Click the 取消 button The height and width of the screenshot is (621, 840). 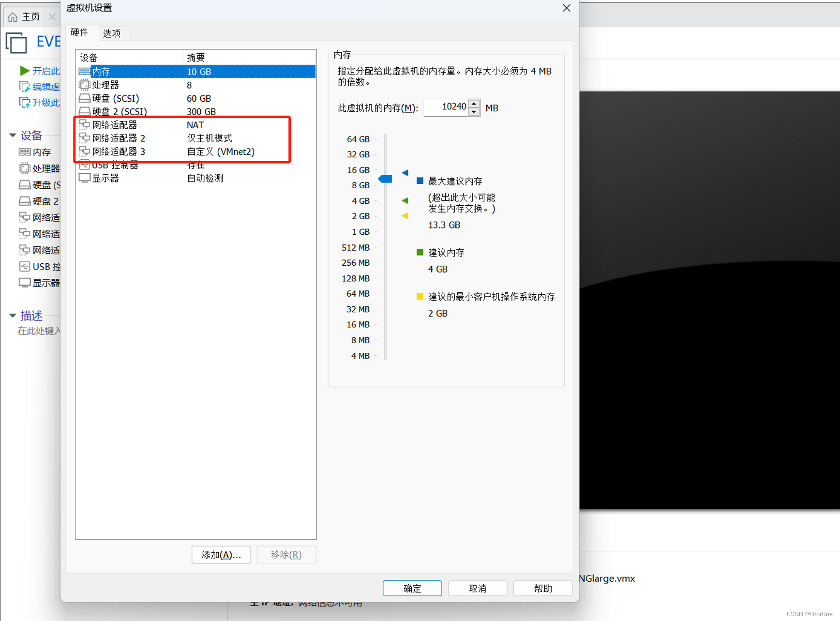478,589
